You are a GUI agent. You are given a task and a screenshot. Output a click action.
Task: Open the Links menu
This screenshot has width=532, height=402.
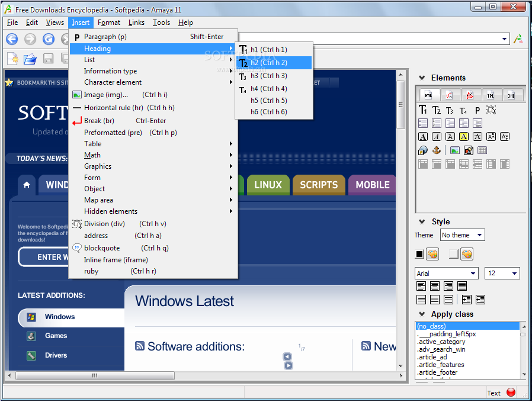click(x=136, y=22)
